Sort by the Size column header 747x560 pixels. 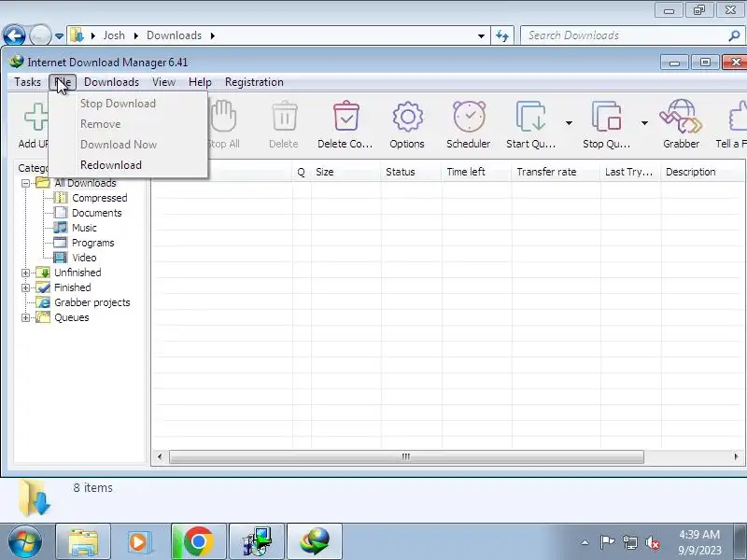point(345,172)
